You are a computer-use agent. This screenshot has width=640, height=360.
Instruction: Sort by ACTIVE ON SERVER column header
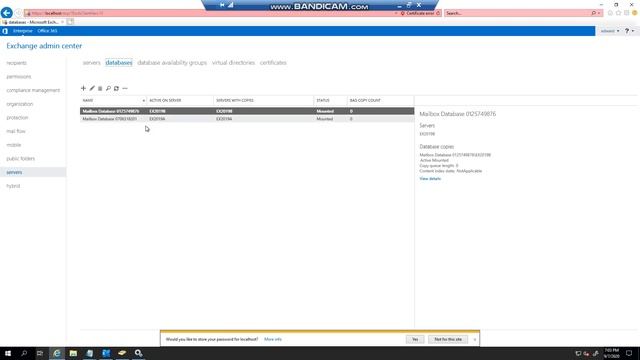tap(180, 100)
